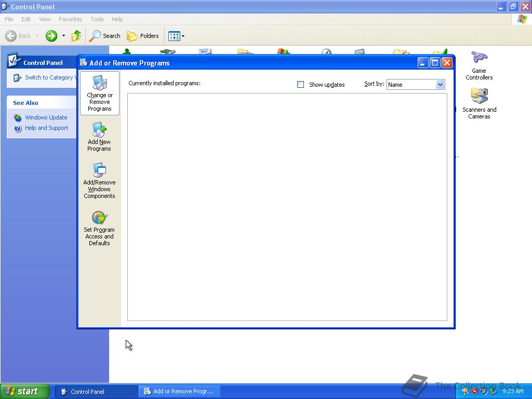Select Change or Remove Programs sidebar button
This screenshot has width=532, height=399.
100,94
